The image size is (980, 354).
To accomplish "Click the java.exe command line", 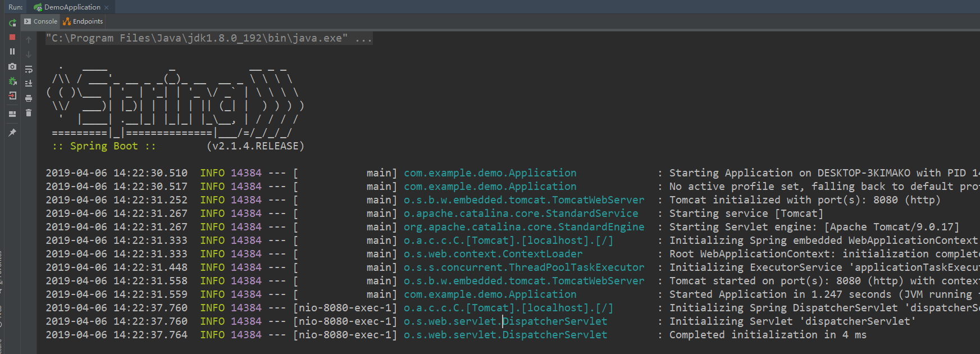I will 197,38.
